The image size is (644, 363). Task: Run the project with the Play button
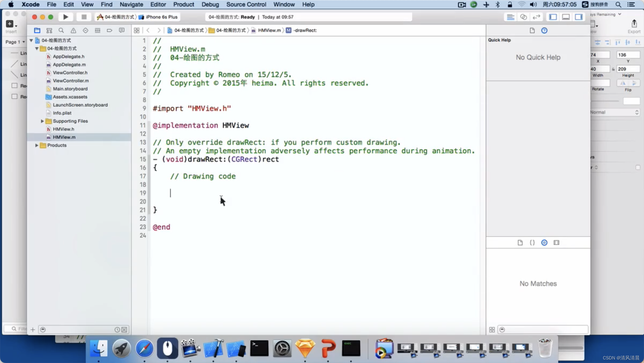coord(65,17)
